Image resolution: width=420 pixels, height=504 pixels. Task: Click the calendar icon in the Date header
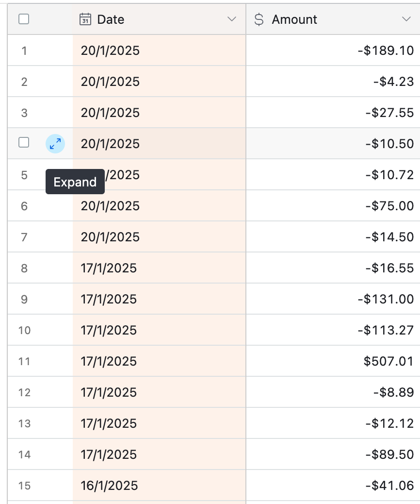(85, 19)
